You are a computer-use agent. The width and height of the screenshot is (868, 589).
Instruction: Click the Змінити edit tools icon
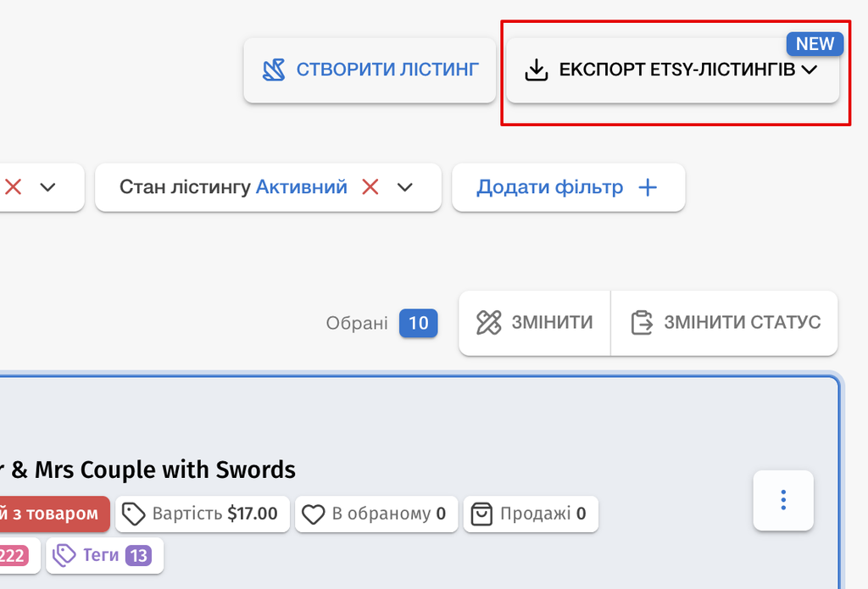click(x=489, y=323)
